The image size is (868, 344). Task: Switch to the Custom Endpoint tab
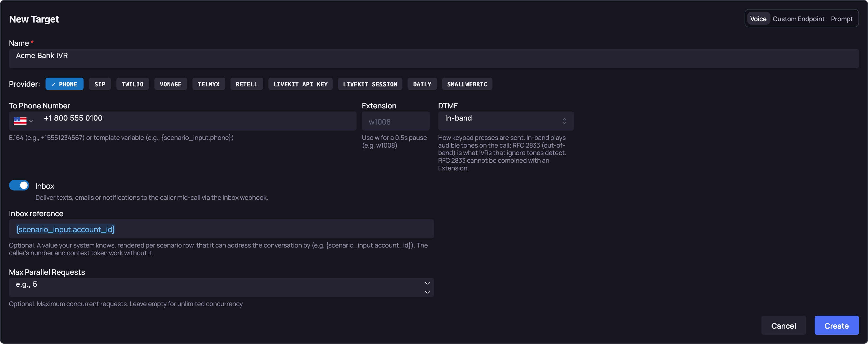click(798, 19)
